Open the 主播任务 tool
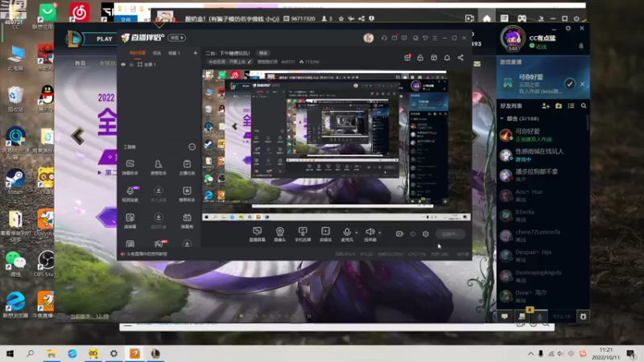 click(x=187, y=167)
